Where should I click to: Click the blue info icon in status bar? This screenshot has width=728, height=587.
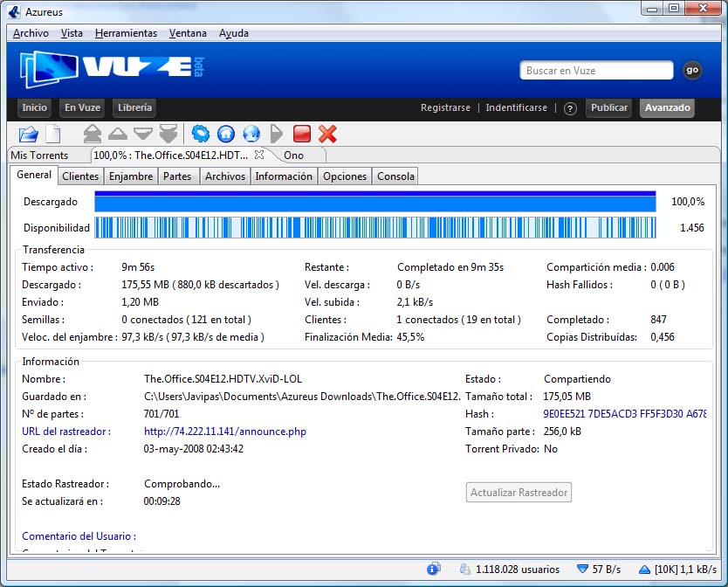click(433, 569)
